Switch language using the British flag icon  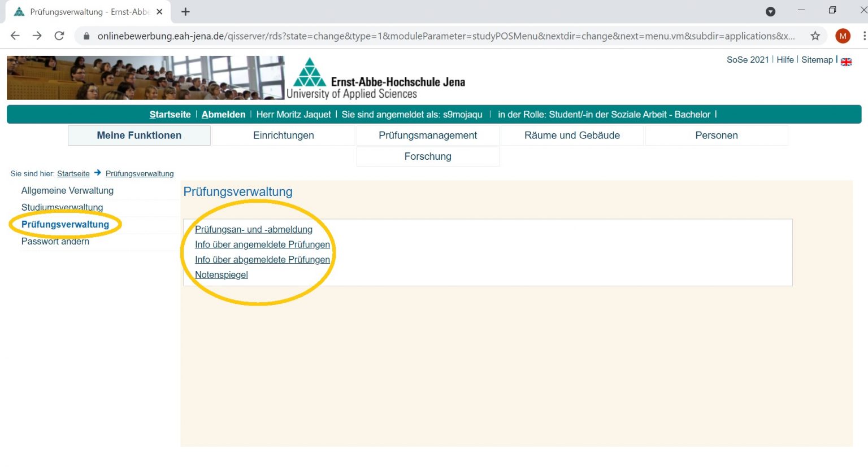[x=846, y=62]
